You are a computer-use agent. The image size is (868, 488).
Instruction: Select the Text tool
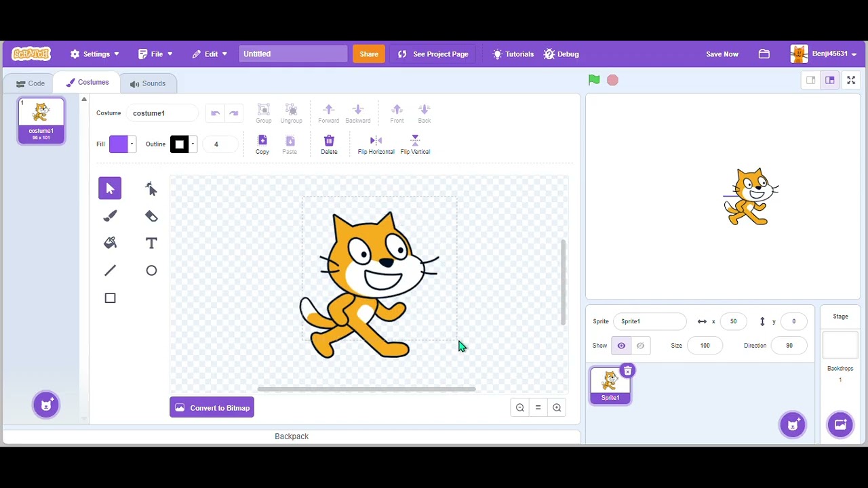pos(151,243)
